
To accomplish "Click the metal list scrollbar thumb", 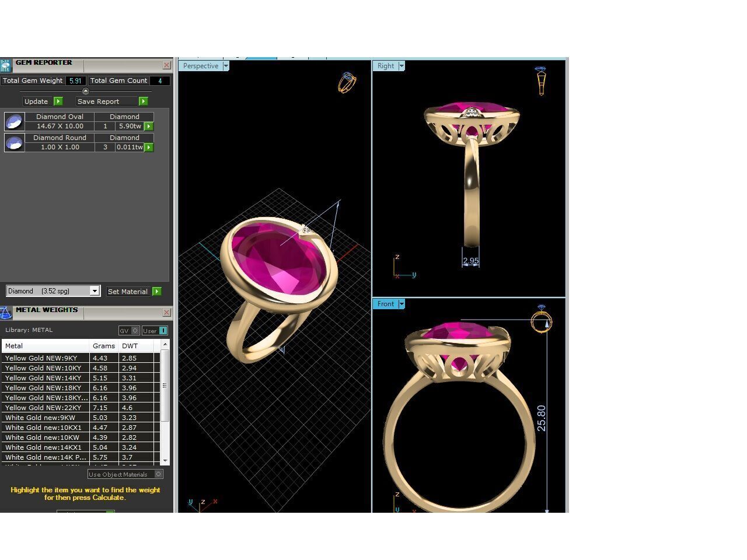I will (x=165, y=386).
